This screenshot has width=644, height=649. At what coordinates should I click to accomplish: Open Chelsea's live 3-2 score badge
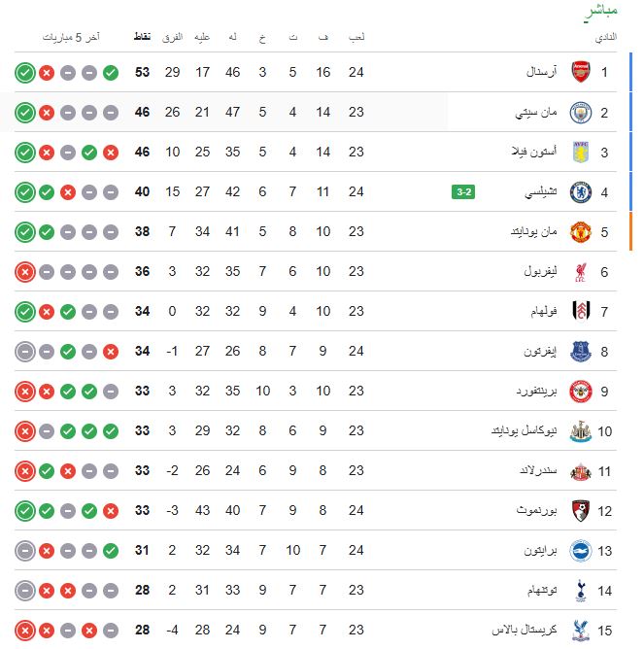[x=463, y=191]
